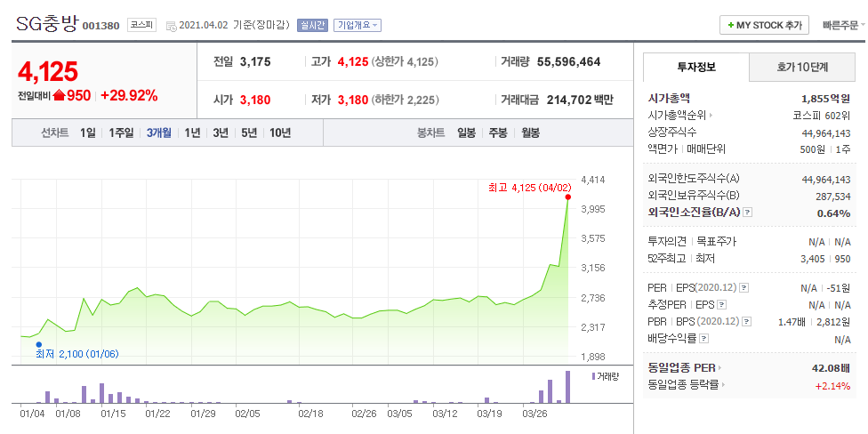868x434 pixels.
Task: Toggle the 실시간 button
Action: [313, 26]
